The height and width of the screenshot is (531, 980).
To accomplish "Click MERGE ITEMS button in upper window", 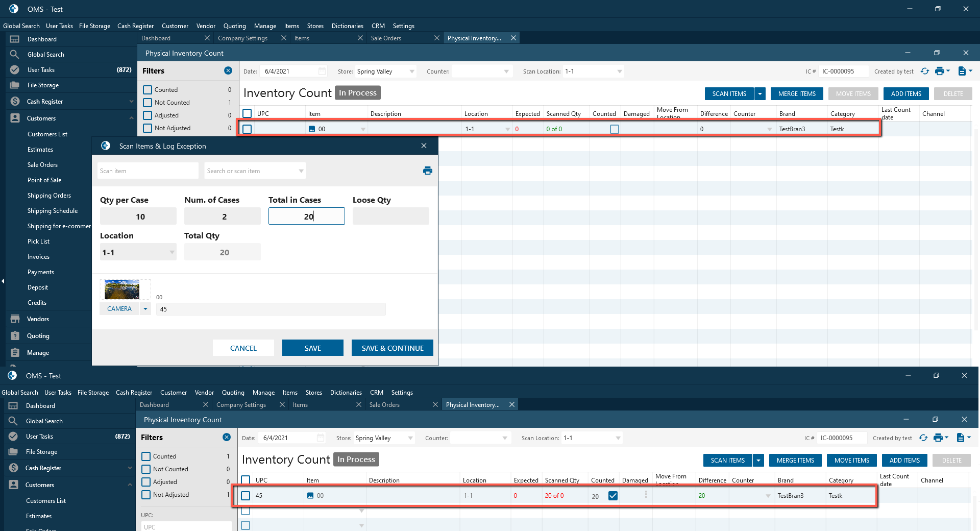I will (797, 94).
